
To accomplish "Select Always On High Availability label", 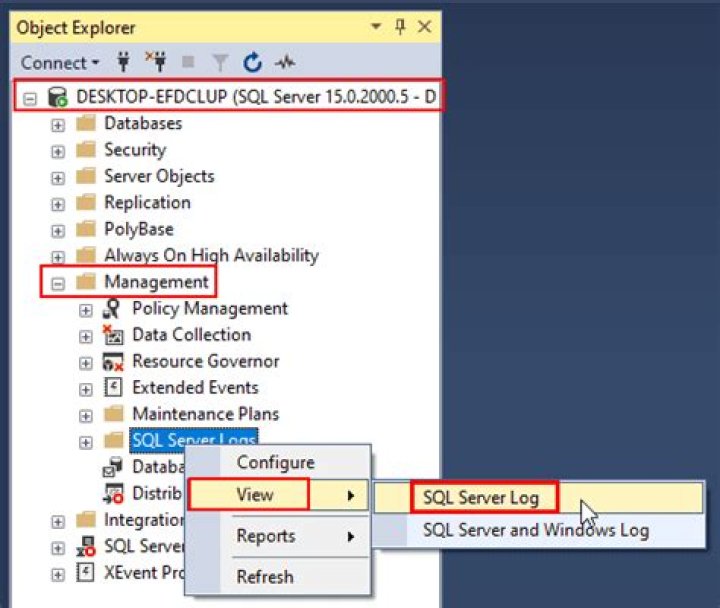I will point(211,255).
